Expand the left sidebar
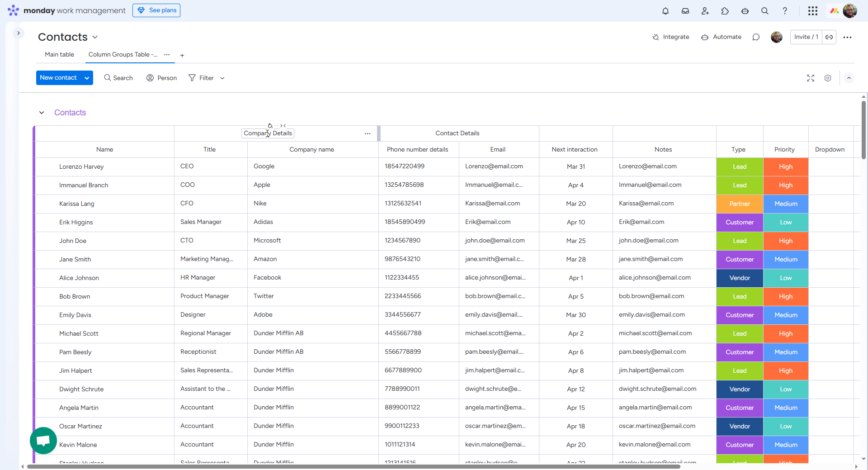The image size is (868, 470). [19, 33]
